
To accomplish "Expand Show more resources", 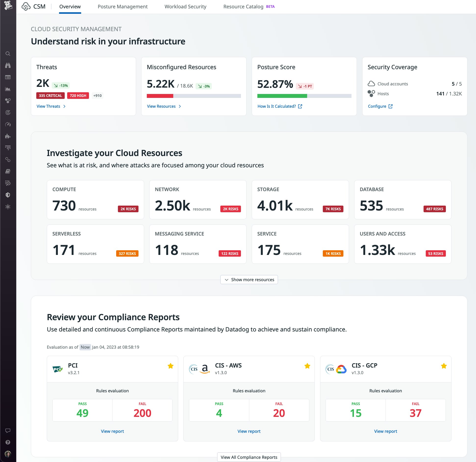I will coord(249,279).
